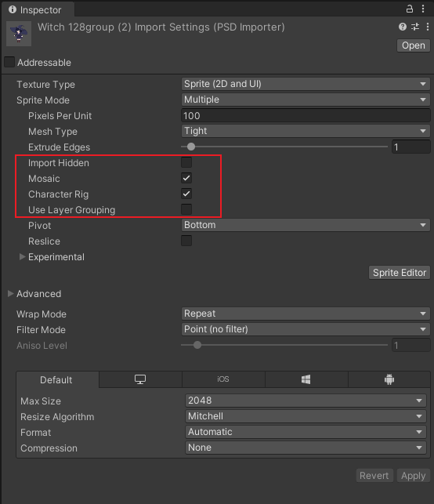The height and width of the screenshot is (504, 434).
Task: Click the Revert button
Action: pyautogui.click(x=374, y=476)
